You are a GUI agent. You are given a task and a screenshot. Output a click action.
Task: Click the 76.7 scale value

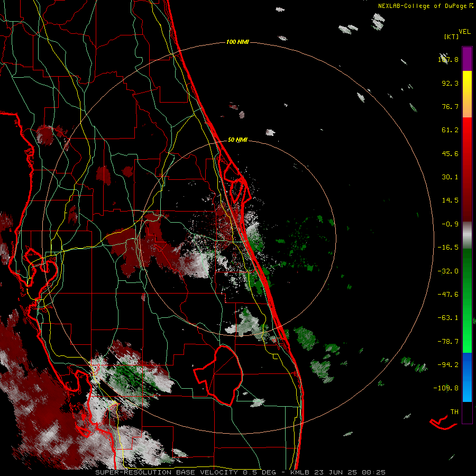point(450,106)
